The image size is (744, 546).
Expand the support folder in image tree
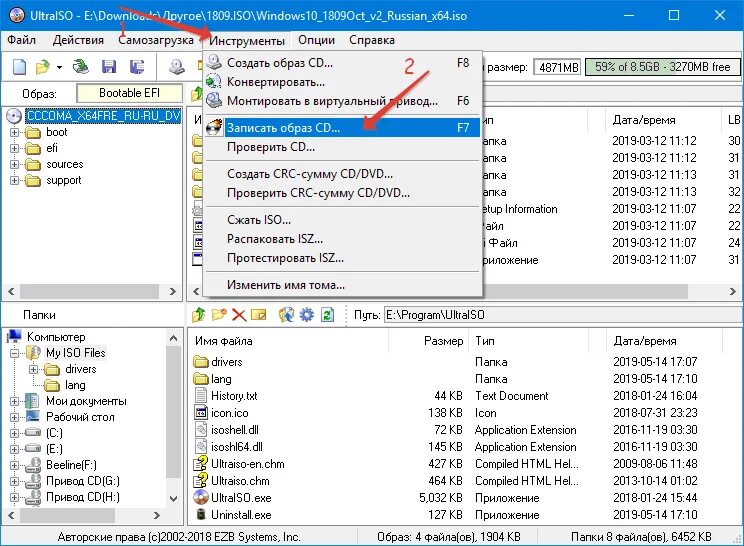point(14,181)
